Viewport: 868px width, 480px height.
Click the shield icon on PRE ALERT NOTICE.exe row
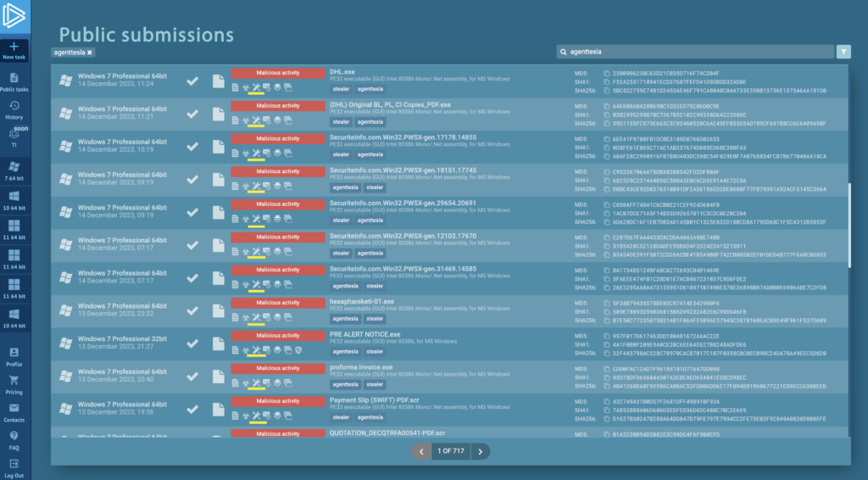(x=299, y=350)
